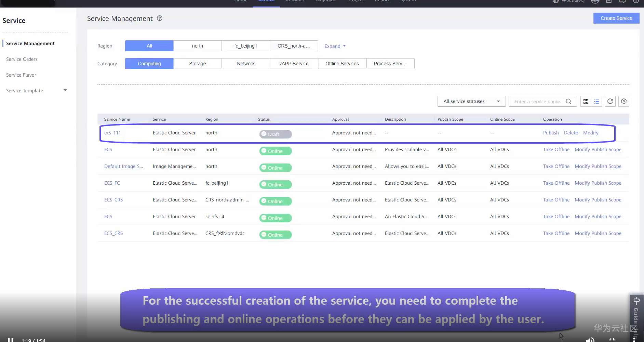Modify publish scope of north ECS
This screenshot has height=342, width=644.
(x=598, y=149)
